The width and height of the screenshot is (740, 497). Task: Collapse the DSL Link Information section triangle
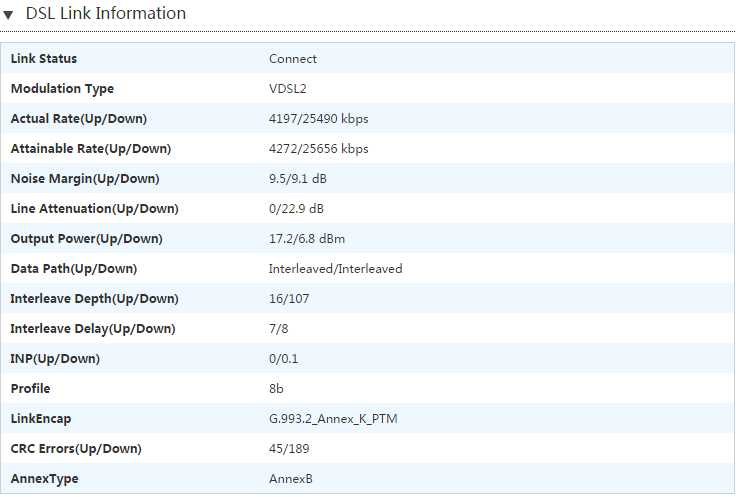[x=9, y=15]
